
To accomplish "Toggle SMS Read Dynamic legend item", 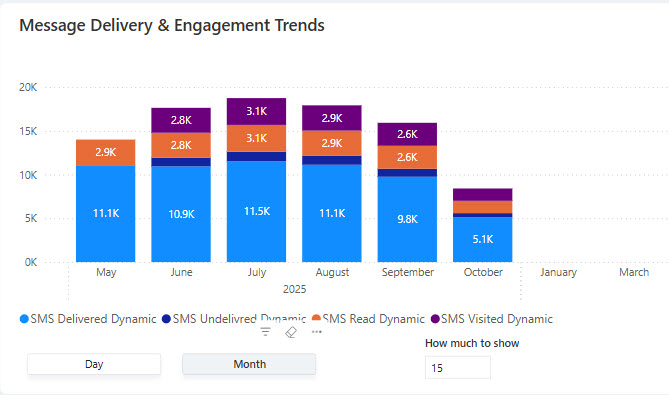I will pyautogui.click(x=369, y=319).
